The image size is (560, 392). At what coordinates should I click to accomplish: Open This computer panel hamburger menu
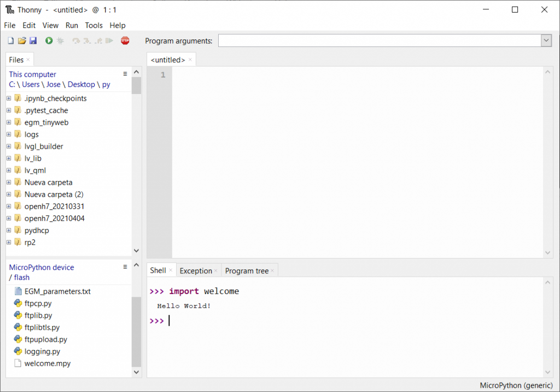point(125,74)
